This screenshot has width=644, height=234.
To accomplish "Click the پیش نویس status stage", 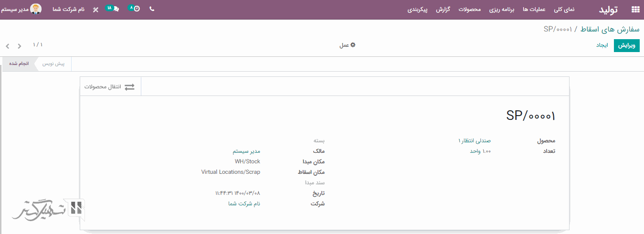I will 53,64.
